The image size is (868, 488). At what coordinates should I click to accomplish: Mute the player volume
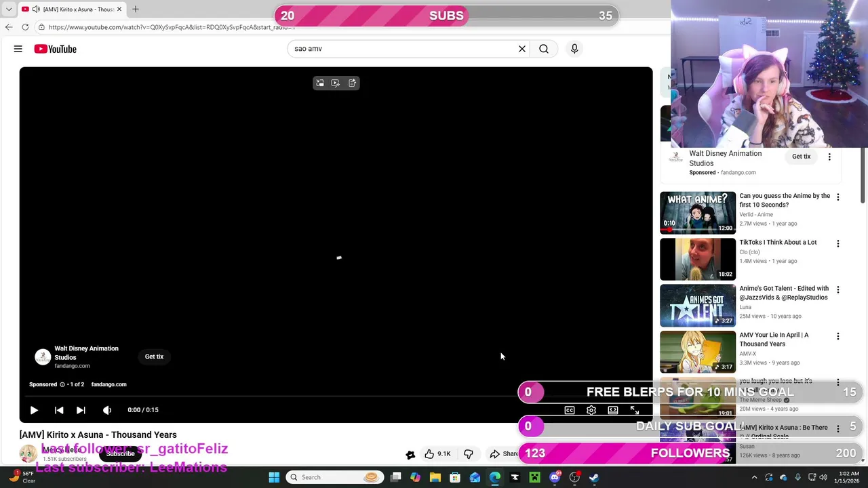click(107, 410)
